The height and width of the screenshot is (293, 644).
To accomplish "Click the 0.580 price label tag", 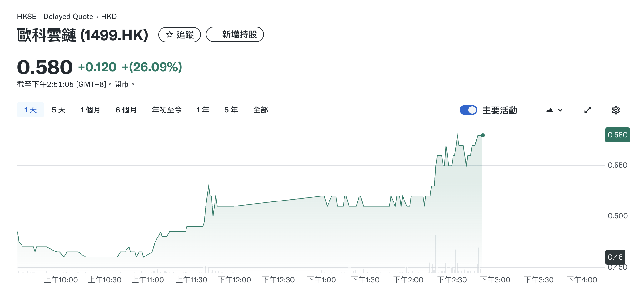I will point(617,135).
